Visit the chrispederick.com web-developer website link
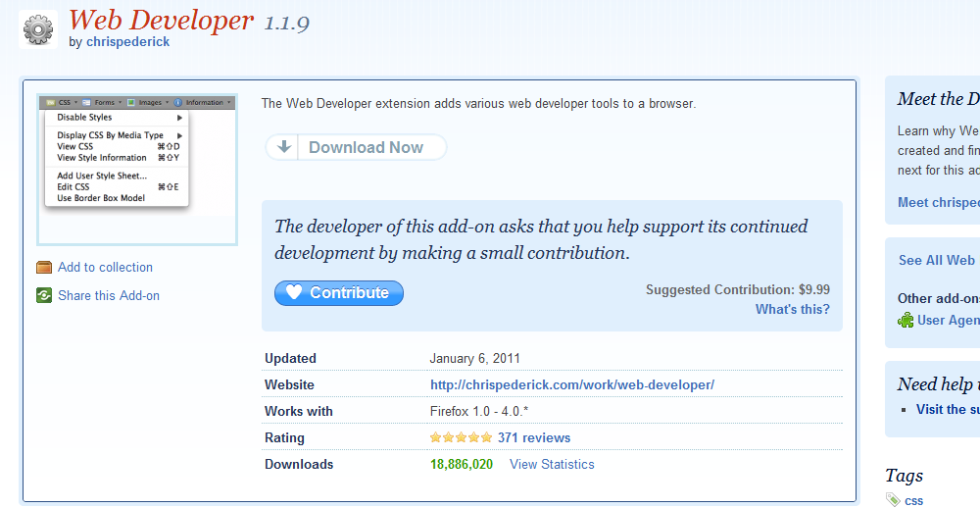 [572, 384]
